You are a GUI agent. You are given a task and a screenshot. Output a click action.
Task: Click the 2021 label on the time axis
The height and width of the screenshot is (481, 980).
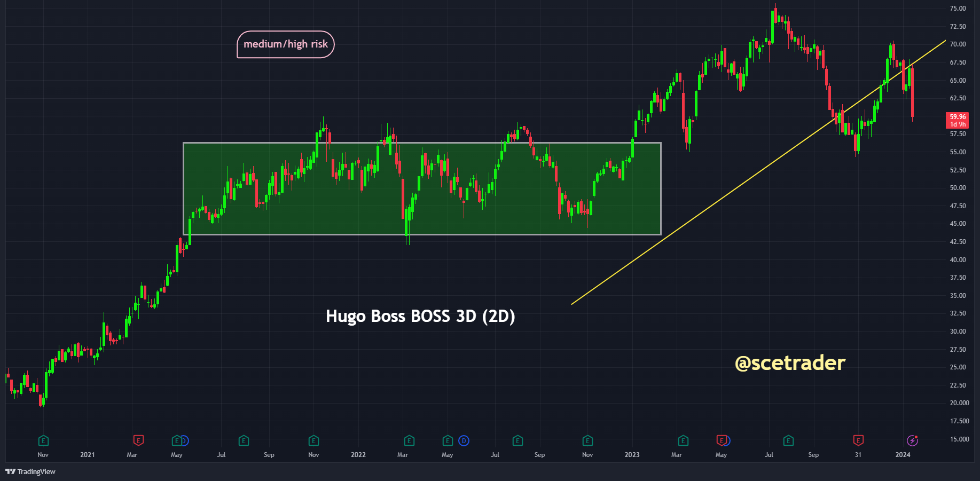pos(88,455)
